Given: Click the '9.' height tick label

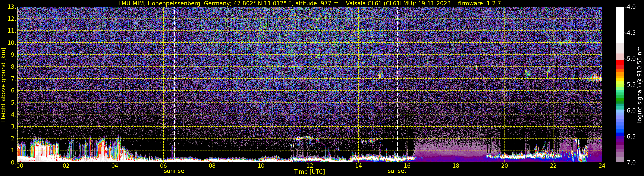Looking at the screenshot, I should 13,55.
